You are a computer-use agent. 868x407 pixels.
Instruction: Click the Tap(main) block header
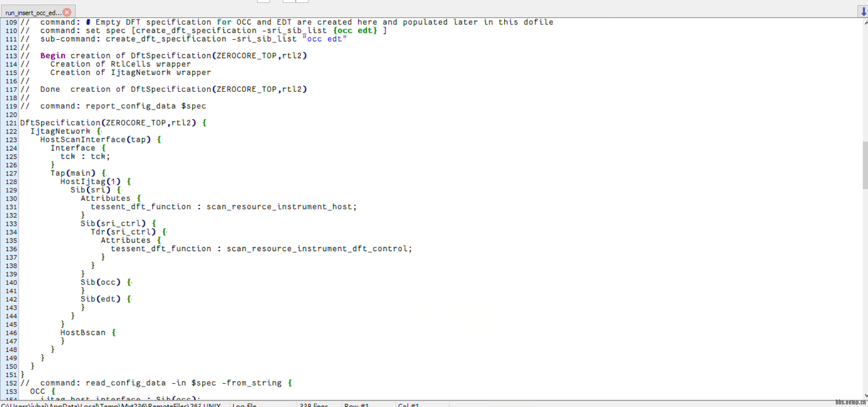point(73,173)
